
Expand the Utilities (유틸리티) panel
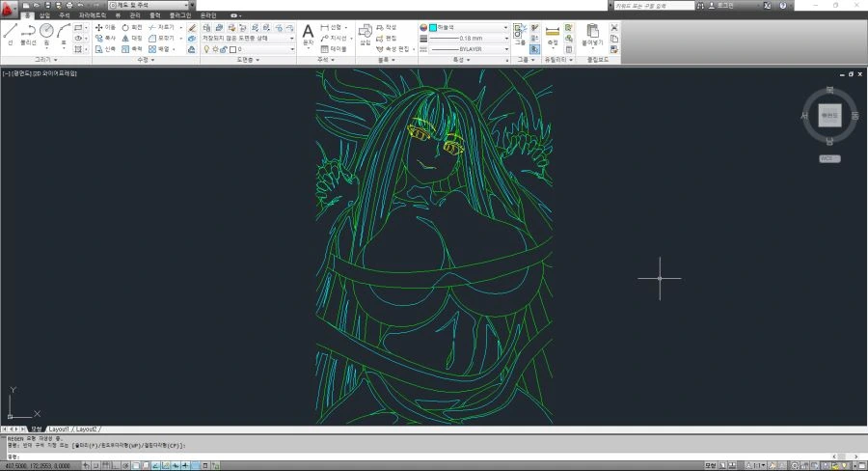pyautogui.click(x=557, y=59)
